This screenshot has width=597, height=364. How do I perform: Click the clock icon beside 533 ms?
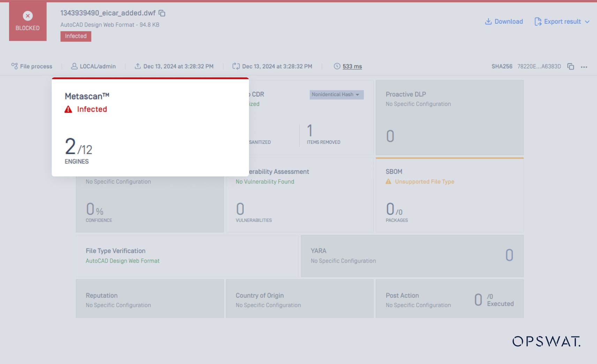point(337,66)
